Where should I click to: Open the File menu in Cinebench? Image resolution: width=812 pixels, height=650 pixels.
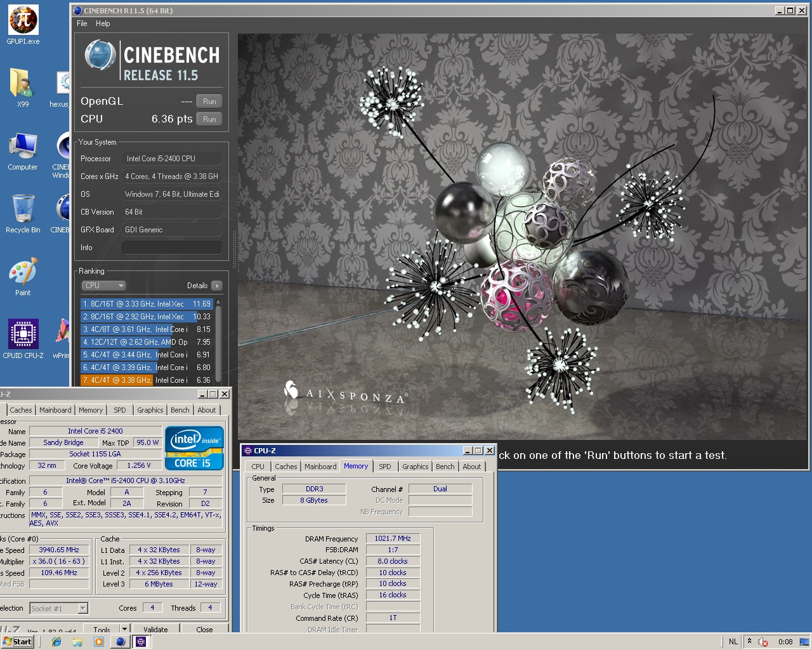[x=82, y=23]
